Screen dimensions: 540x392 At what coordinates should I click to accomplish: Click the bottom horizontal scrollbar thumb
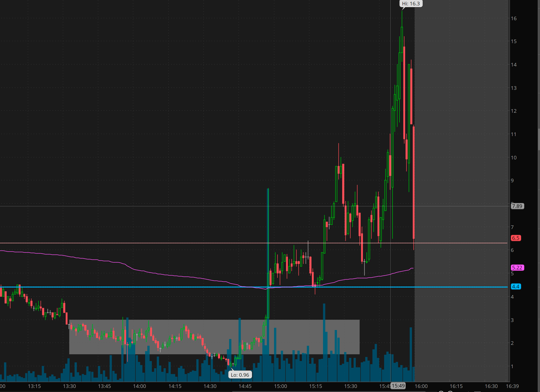329,391
